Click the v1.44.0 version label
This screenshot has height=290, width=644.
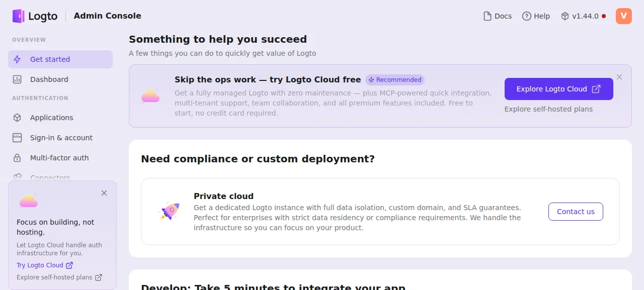pos(585,16)
